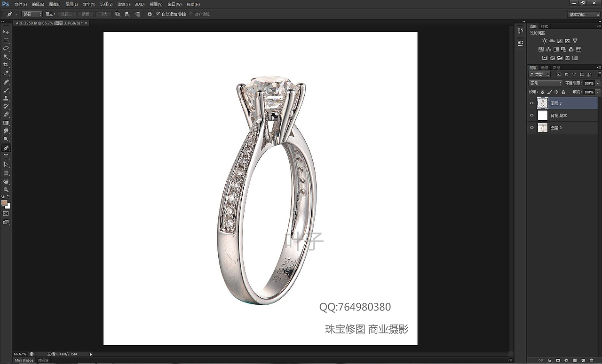
Task: Click the background color swatch
Action: [x=8, y=206]
